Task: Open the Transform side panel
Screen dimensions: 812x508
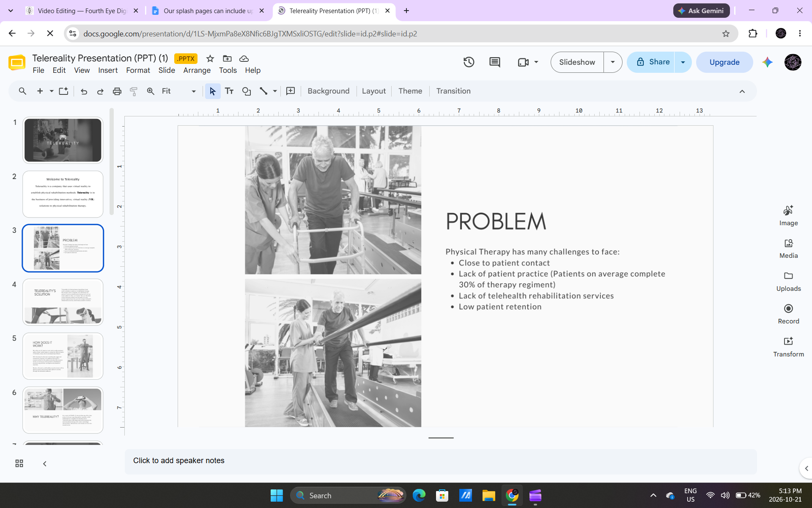Action: coord(788,347)
